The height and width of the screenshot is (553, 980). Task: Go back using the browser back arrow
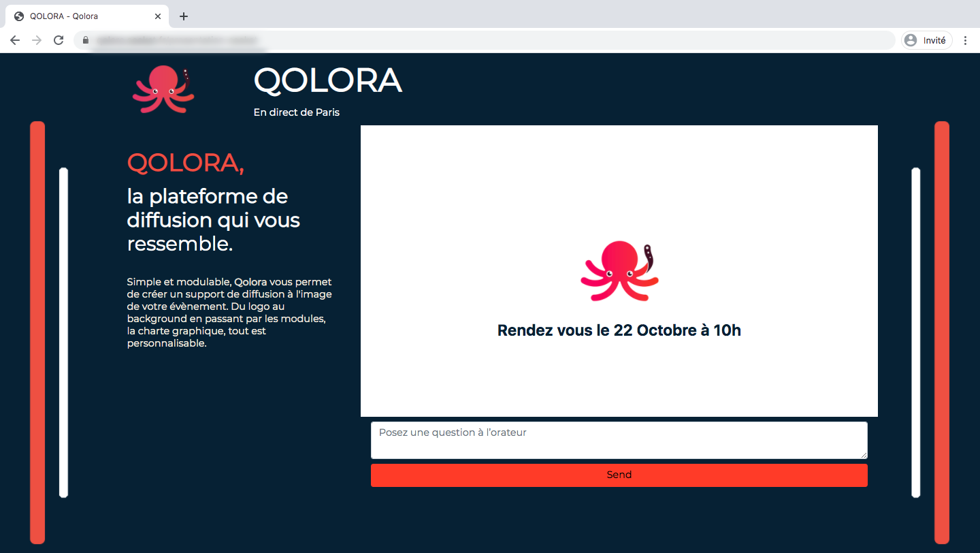[x=15, y=40]
